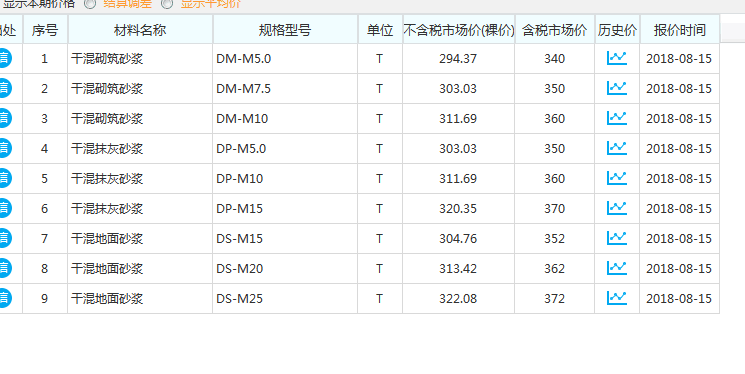Open history price chart for DM-M5.0
Image resolution: width=745 pixels, height=374 pixels.
pos(617,58)
